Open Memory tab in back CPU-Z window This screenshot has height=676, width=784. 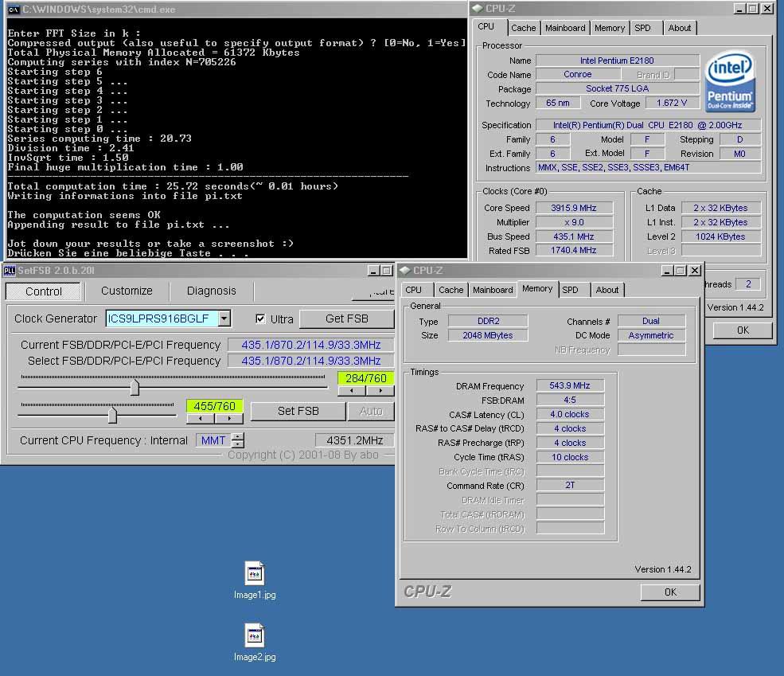pyautogui.click(x=610, y=28)
